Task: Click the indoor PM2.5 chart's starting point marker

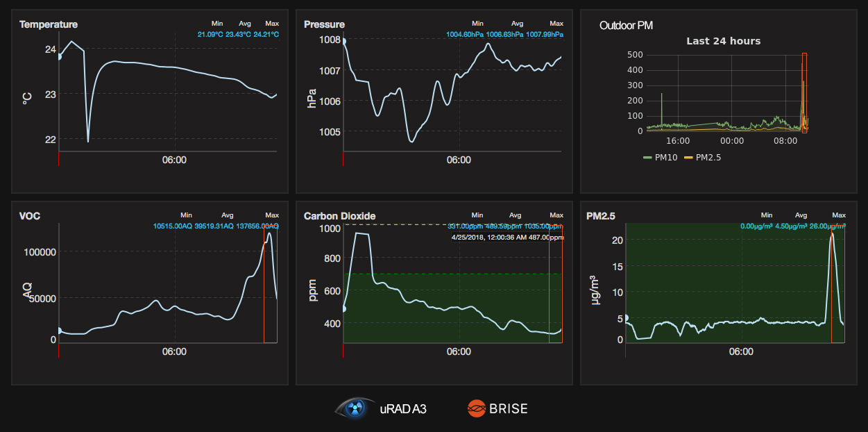Action: pos(626,318)
